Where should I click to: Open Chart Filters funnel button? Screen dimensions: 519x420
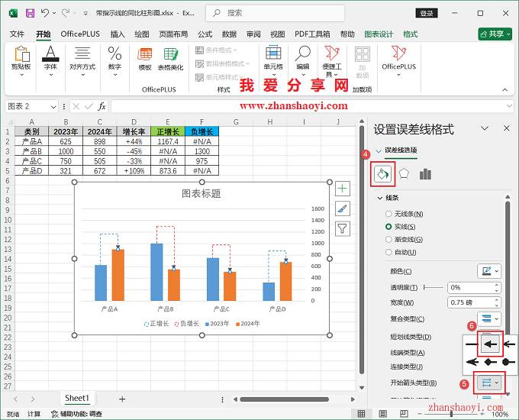343,228
